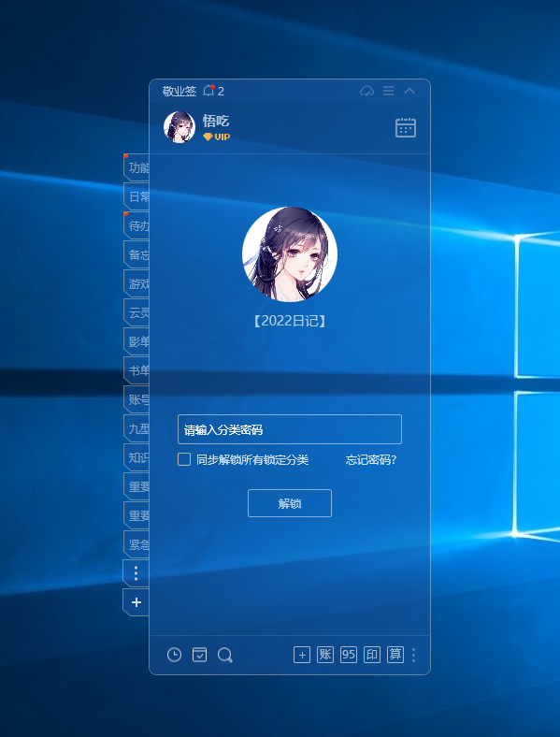Open the hamburger settings menu
Image resolution: width=560 pixels, height=737 pixels.
pos(389,91)
